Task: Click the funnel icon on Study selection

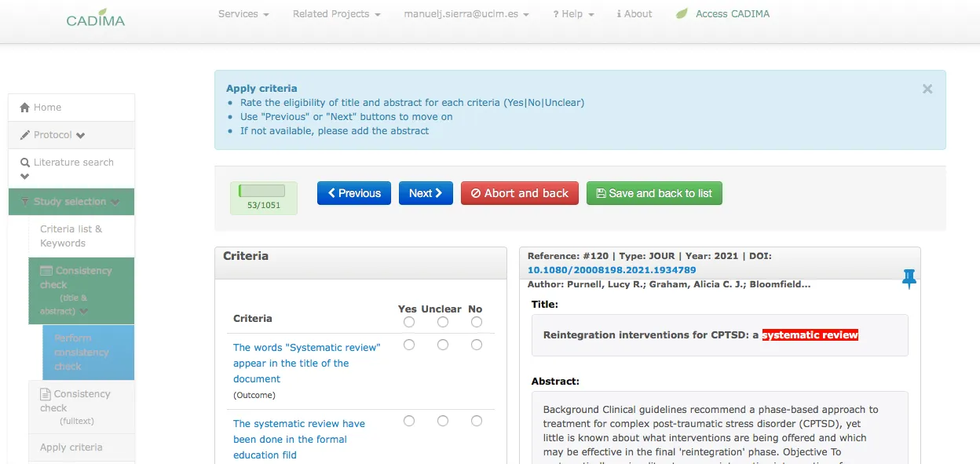Action: pyautogui.click(x=27, y=201)
